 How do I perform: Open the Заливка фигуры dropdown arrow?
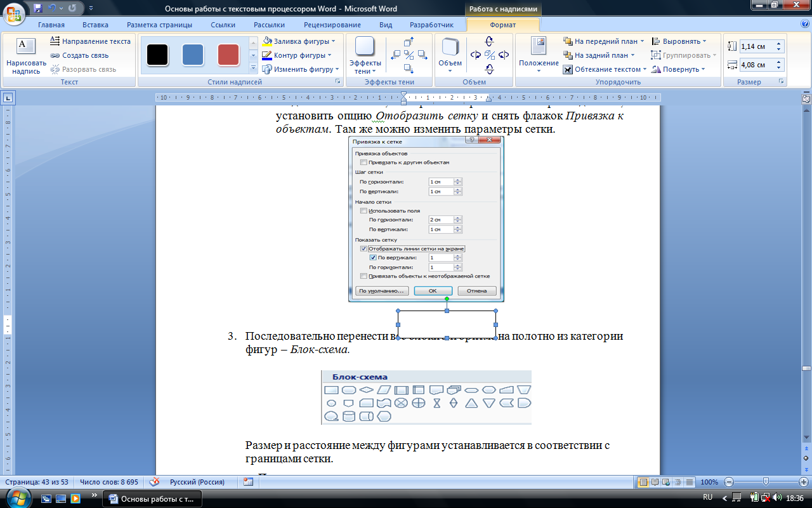click(334, 41)
